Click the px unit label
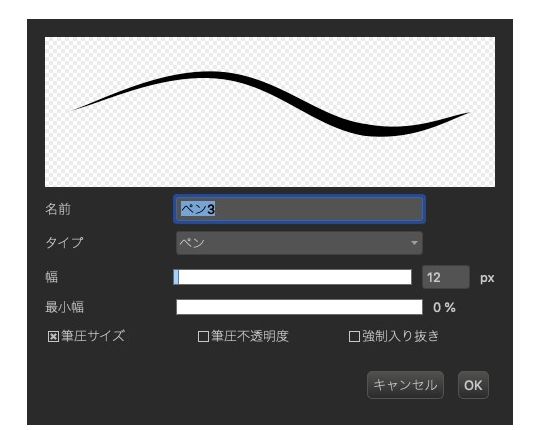This screenshot has width=555, height=430. coord(487,278)
